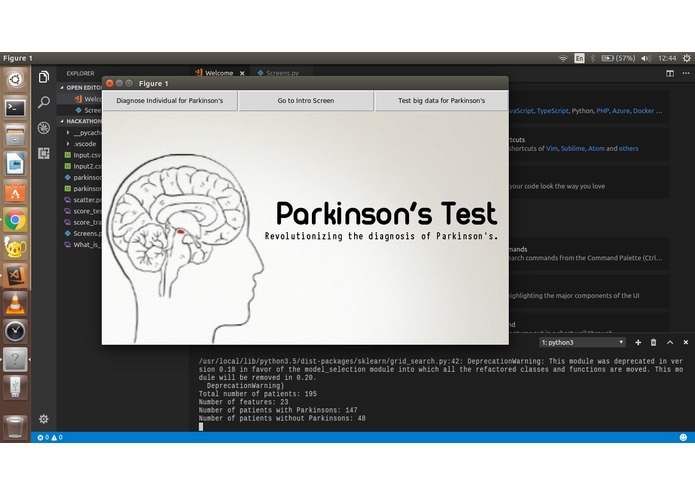The width and height of the screenshot is (695, 494).
Task: Open the USB drive icon in the launcher
Action: (x=15, y=387)
